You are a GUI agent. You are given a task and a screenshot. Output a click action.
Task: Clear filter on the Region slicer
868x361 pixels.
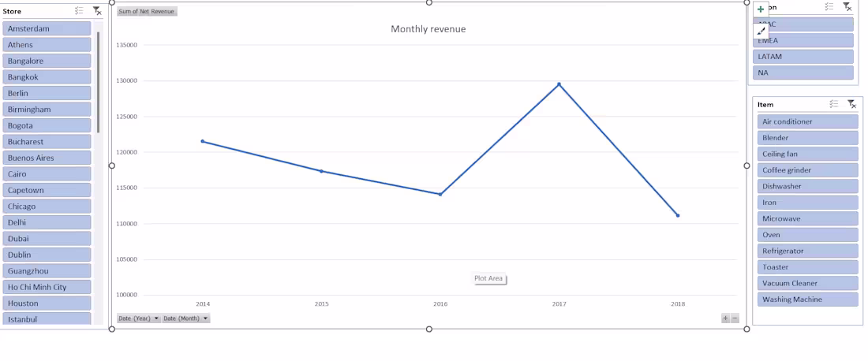(x=847, y=6)
